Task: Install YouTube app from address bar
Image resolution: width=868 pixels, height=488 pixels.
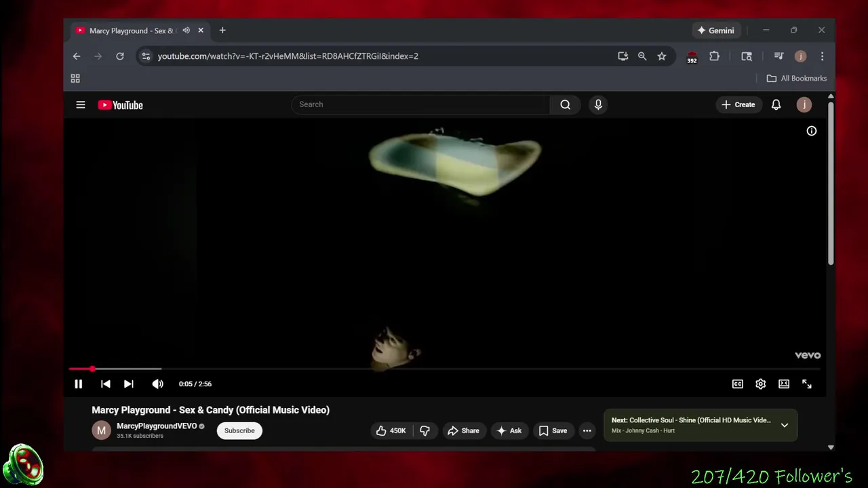Action: coord(623,56)
